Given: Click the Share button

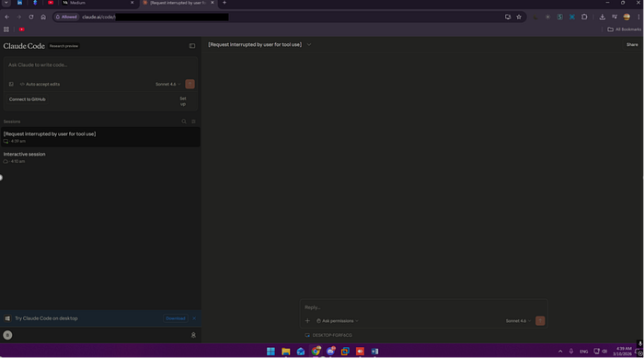Looking at the screenshot, I should (x=632, y=45).
